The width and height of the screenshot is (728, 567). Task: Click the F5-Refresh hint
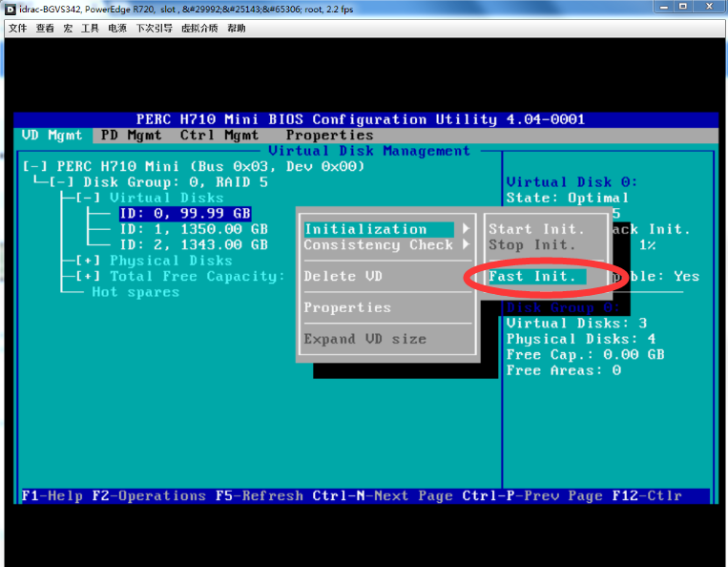pos(260,496)
